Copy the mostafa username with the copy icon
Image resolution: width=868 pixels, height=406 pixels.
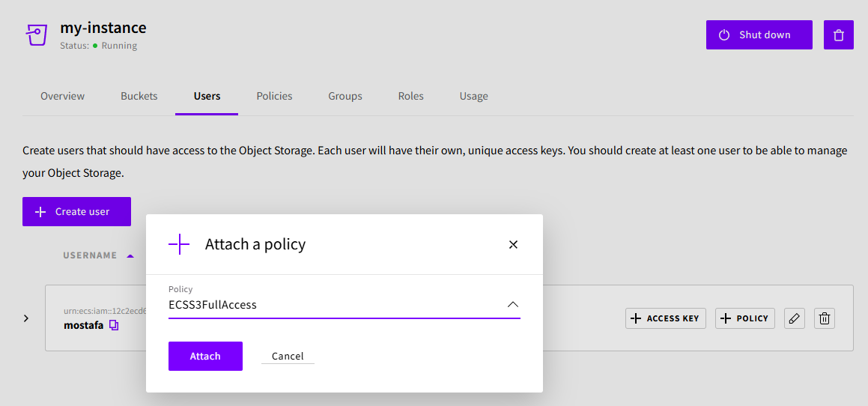click(x=114, y=325)
